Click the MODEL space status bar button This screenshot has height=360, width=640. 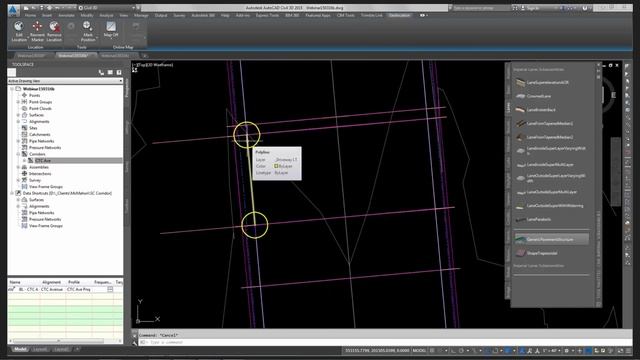point(419,351)
